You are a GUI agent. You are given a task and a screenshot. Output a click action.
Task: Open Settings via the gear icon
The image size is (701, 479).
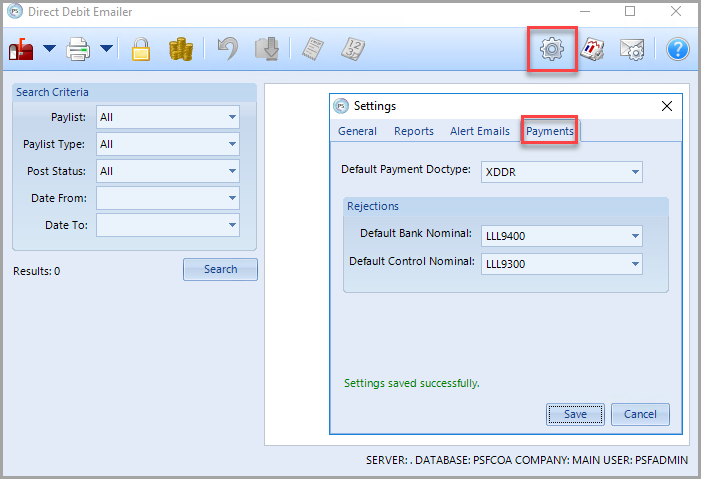(552, 49)
